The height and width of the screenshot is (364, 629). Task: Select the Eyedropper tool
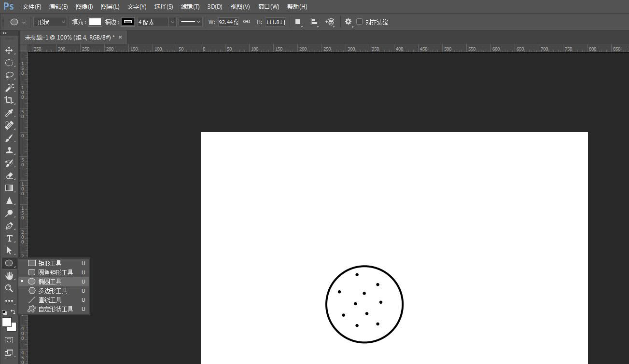pos(9,113)
